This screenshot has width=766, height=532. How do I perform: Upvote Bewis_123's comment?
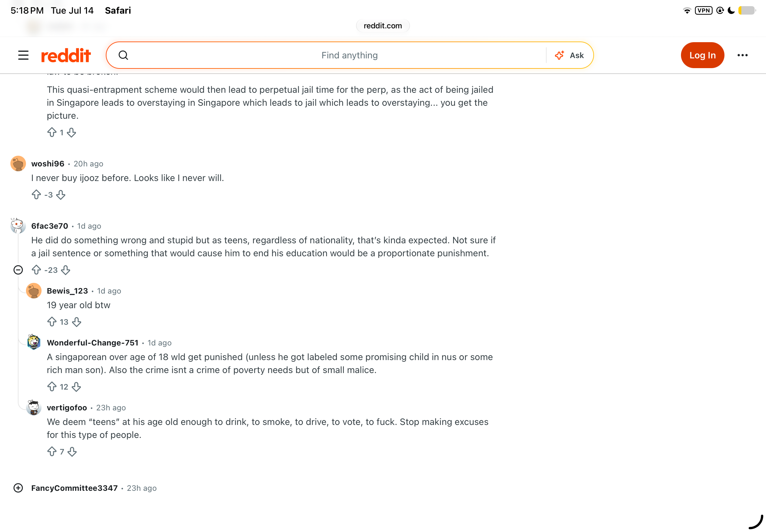click(x=52, y=322)
